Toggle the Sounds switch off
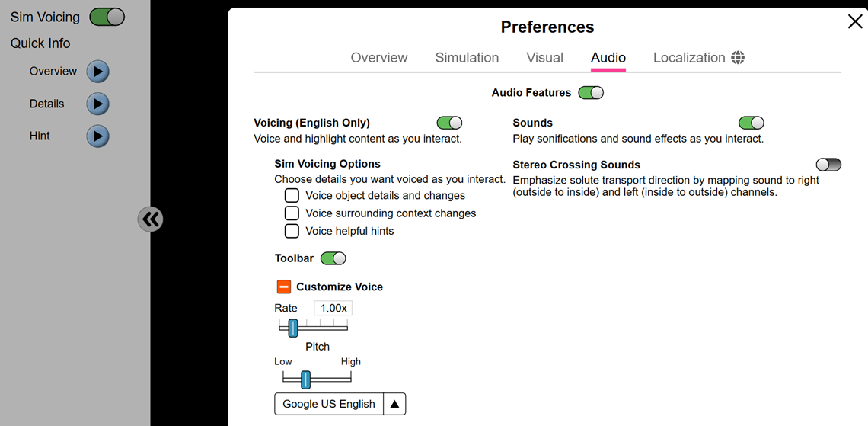 (752, 123)
